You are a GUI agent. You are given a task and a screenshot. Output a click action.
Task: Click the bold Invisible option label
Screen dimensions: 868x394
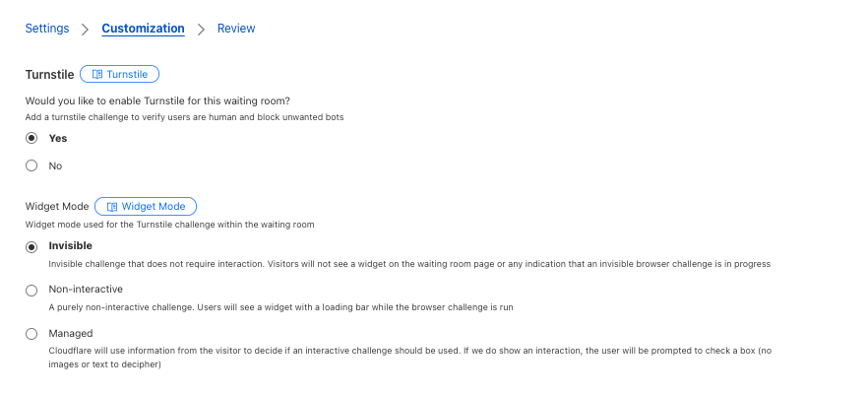(x=70, y=245)
